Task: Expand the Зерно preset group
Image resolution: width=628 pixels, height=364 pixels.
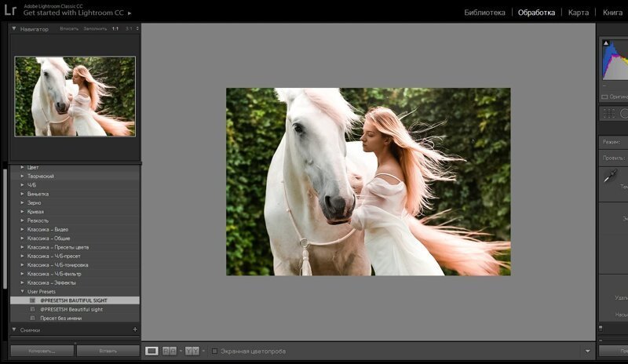Action: (23, 202)
